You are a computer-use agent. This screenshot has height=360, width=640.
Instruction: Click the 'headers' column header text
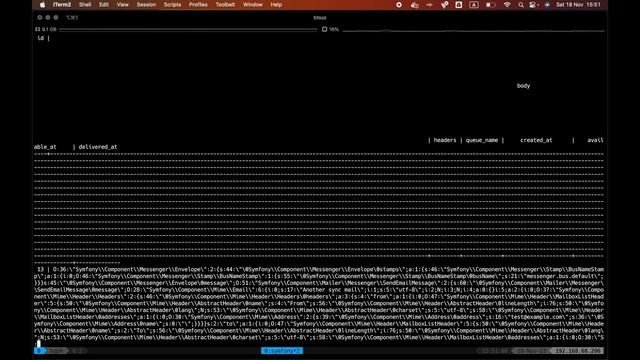pyautogui.click(x=445, y=140)
